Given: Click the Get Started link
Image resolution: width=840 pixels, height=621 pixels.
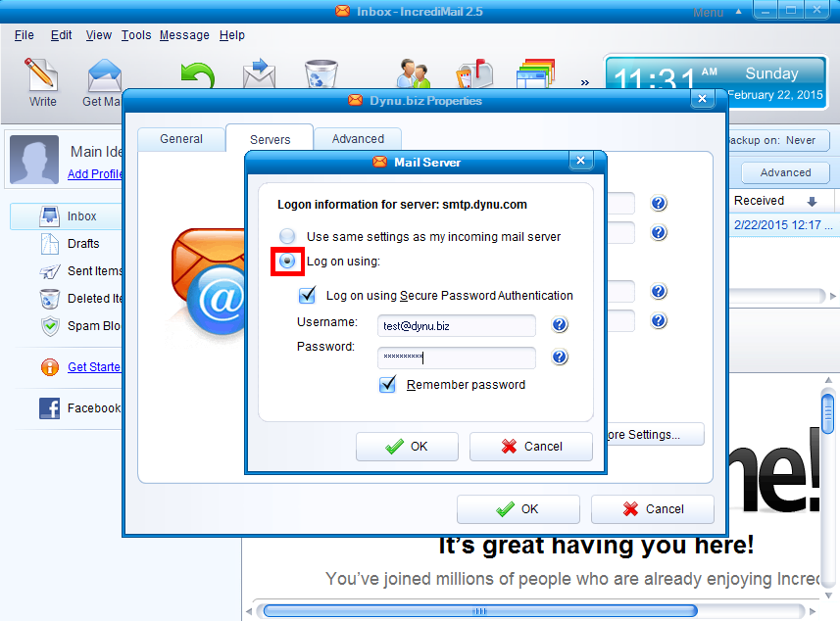Looking at the screenshot, I should pos(94,367).
